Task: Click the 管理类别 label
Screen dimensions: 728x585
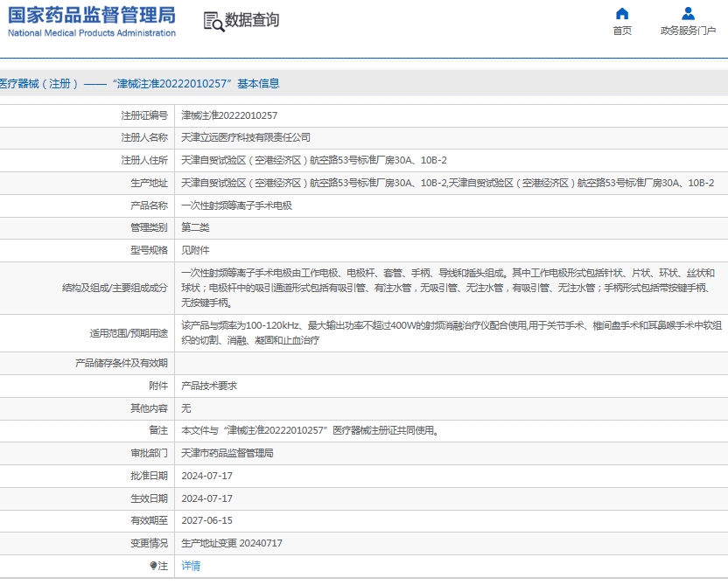Action: click(149, 227)
